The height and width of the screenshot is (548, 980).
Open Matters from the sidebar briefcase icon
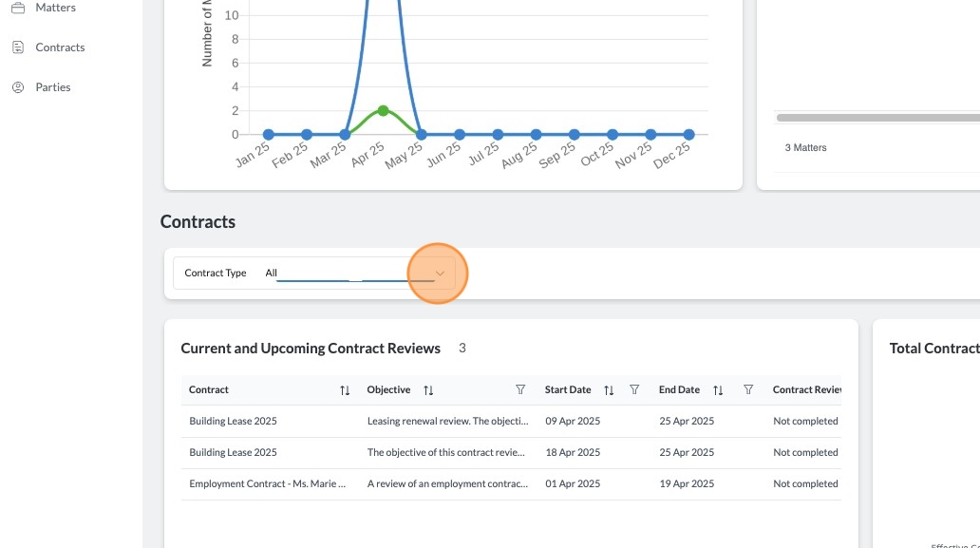[x=18, y=8]
